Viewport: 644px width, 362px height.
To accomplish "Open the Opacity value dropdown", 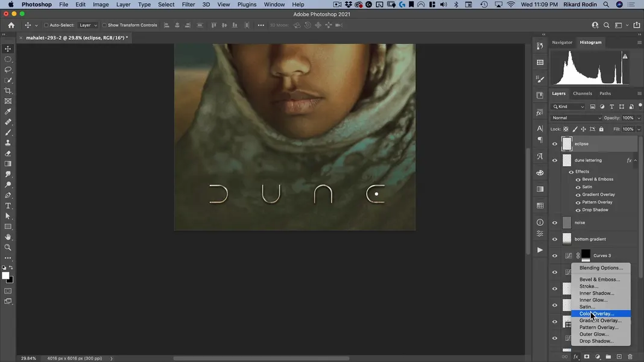I will pyautogui.click(x=638, y=118).
